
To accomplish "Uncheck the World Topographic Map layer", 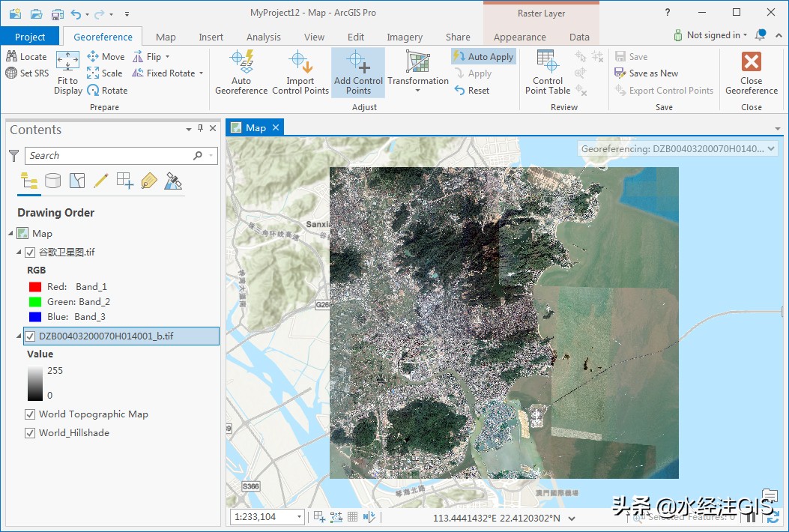I will click(30, 414).
